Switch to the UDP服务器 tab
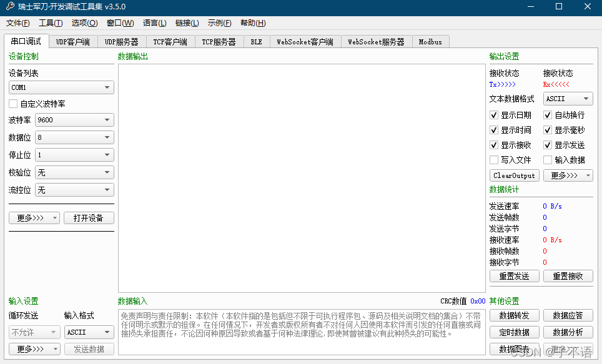 [122, 42]
